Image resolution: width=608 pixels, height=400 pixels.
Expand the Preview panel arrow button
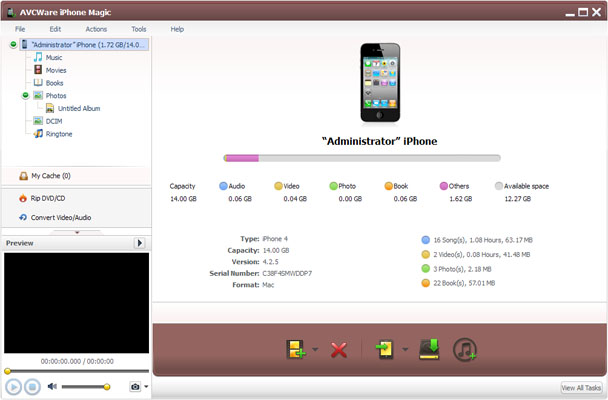point(140,243)
